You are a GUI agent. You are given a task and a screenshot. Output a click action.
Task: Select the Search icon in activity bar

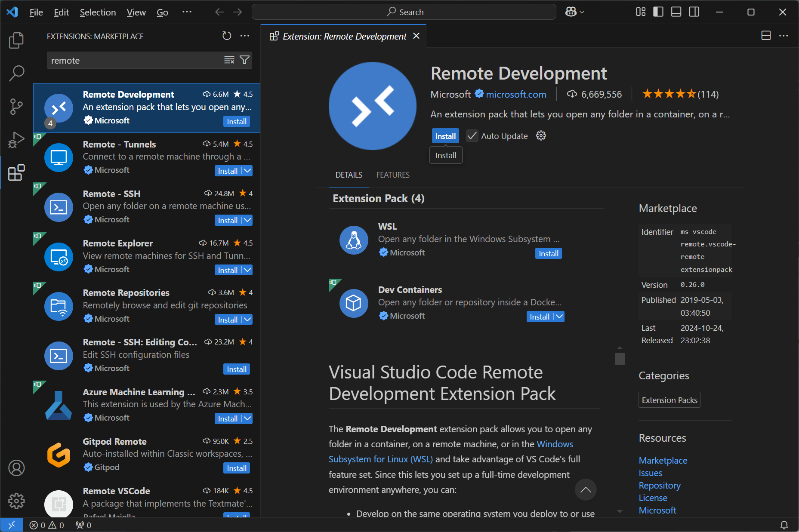click(x=16, y=73)
